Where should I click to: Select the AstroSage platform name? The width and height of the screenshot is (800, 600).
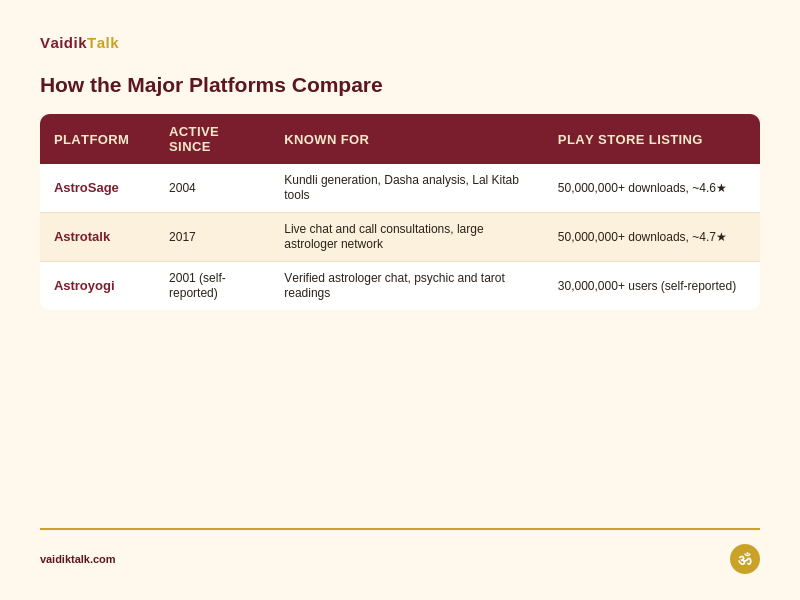(86, 188)
